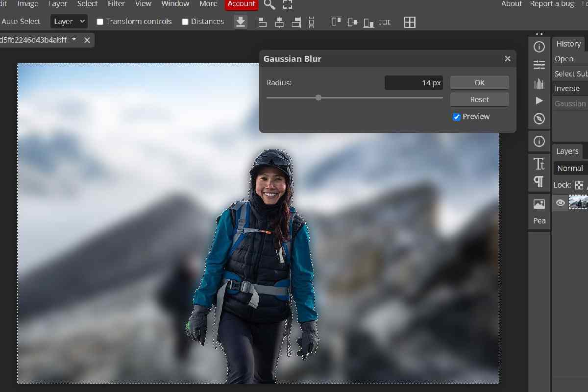Toggle fullscreen mode icon
The width and height of the screenshot is (588, 392).
click(288, 4)
